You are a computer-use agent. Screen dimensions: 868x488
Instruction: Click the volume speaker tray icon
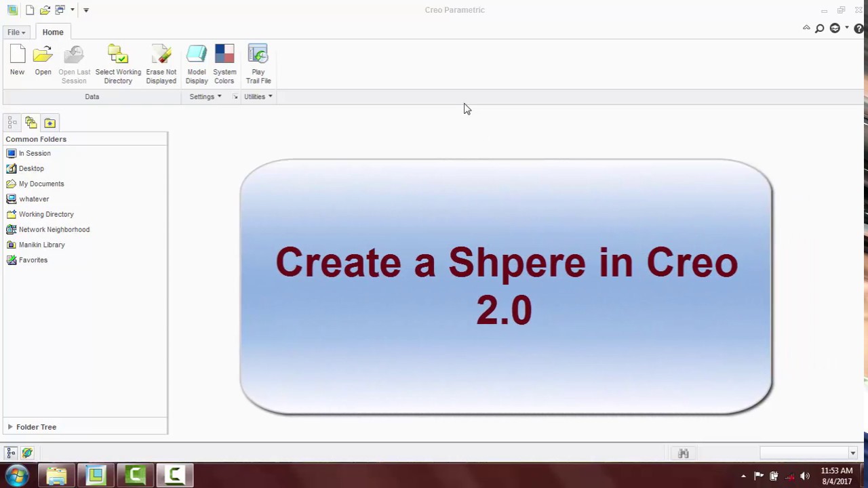805,476
